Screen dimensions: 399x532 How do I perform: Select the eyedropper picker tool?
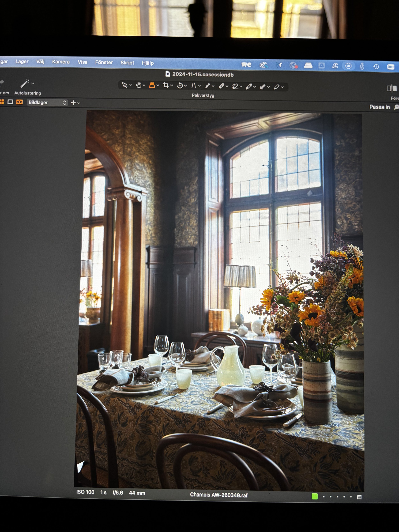pyautogui.click(x=249, y=87)
